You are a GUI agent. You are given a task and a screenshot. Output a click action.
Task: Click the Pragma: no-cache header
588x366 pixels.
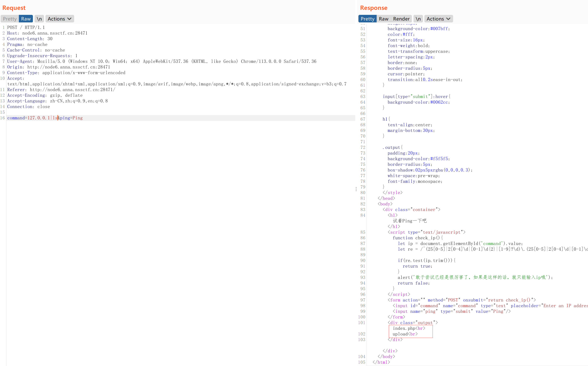[x=27, y=45]
